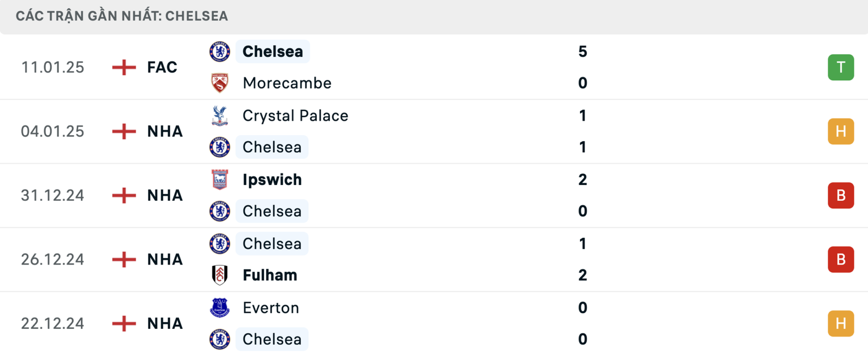Image resolution: width=868 pixels, height=355 pixels.
Task: Click Chelsea's score of 5
Action: click(x=583, y=52)
